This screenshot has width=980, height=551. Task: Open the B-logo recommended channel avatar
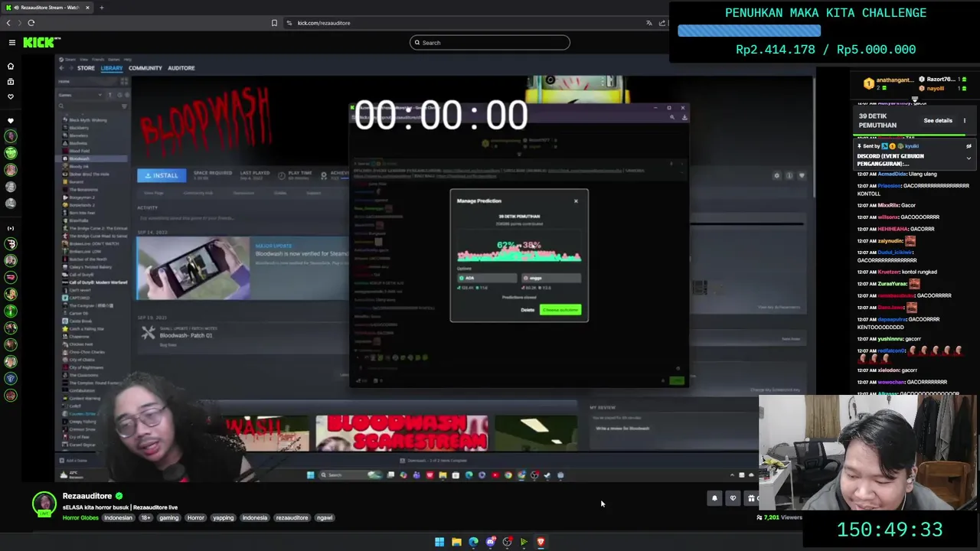pyautogui.click(x=11, y=243)
